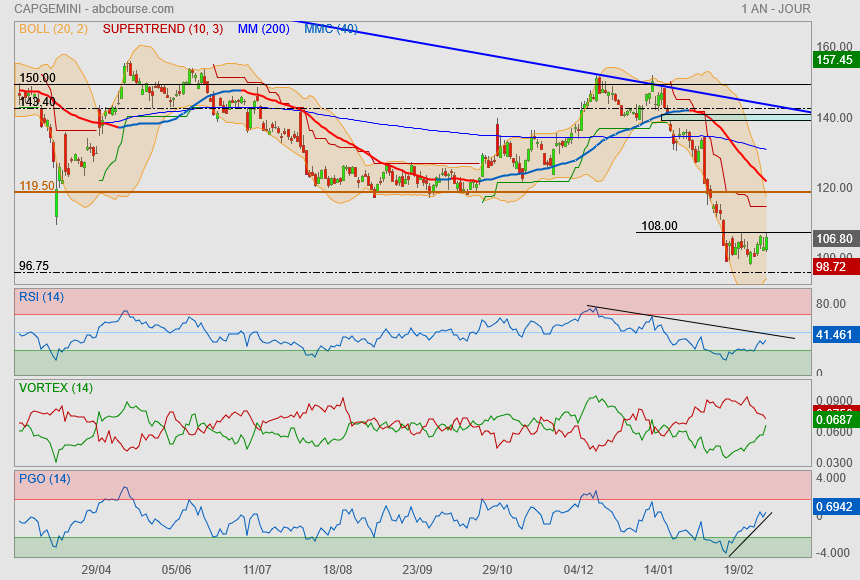Select the MMC (40) legend label
Image resolution: width=860 pixels, height=580 pixels.
pos(331,29)
